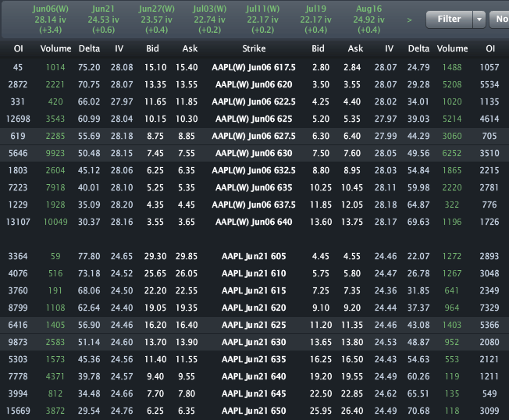Click put ask 13.75 for Jun06 640
The image size is (509, 420).
pyautogui.click(x=352, y=222)
